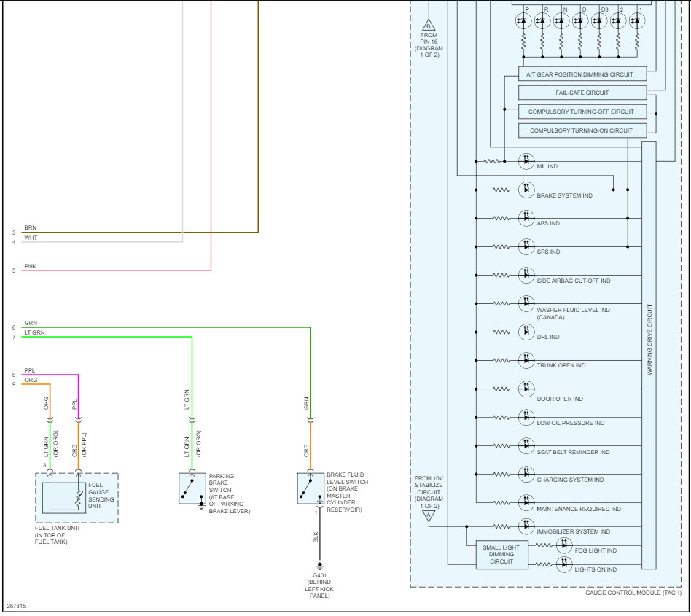Click the triangle A connector from 10V stabilize

coord(429,516)
